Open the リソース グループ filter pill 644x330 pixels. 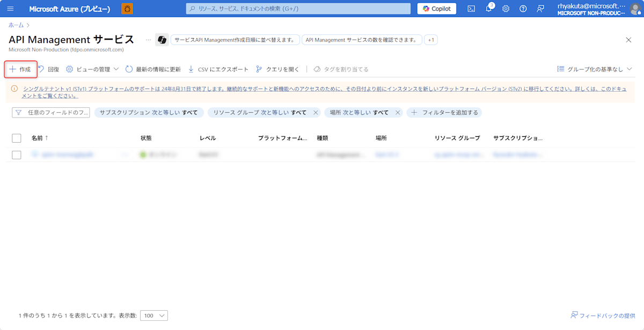click(260, 112)
